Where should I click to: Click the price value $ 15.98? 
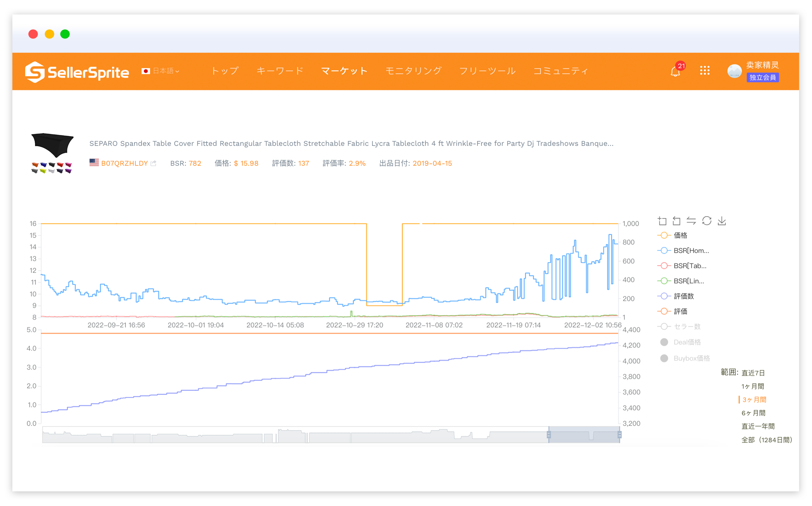click(246, 163)
